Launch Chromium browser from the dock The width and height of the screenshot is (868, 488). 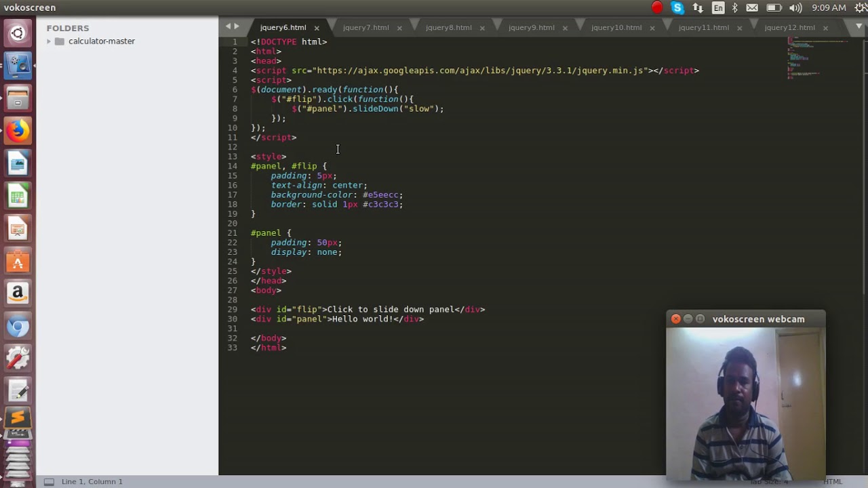click(18, 327)
